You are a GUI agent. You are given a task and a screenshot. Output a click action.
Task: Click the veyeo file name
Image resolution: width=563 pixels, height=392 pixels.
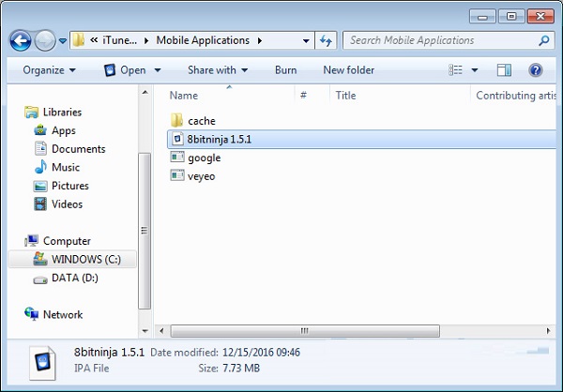coord(201,176)
